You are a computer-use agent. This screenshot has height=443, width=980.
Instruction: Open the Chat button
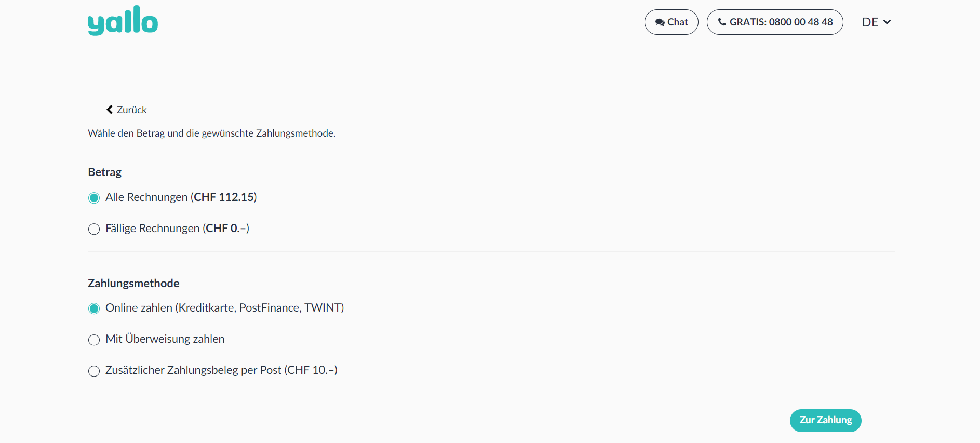click(x=671, y=22)
